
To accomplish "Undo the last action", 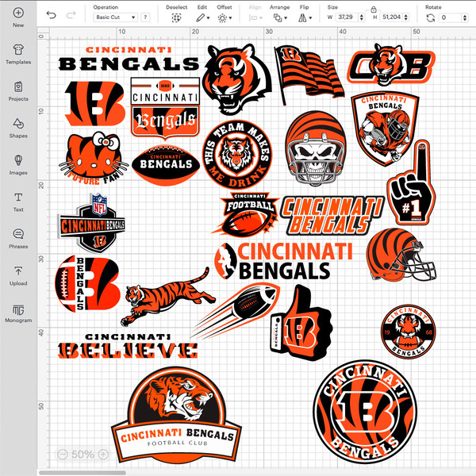I will point(52,14).
